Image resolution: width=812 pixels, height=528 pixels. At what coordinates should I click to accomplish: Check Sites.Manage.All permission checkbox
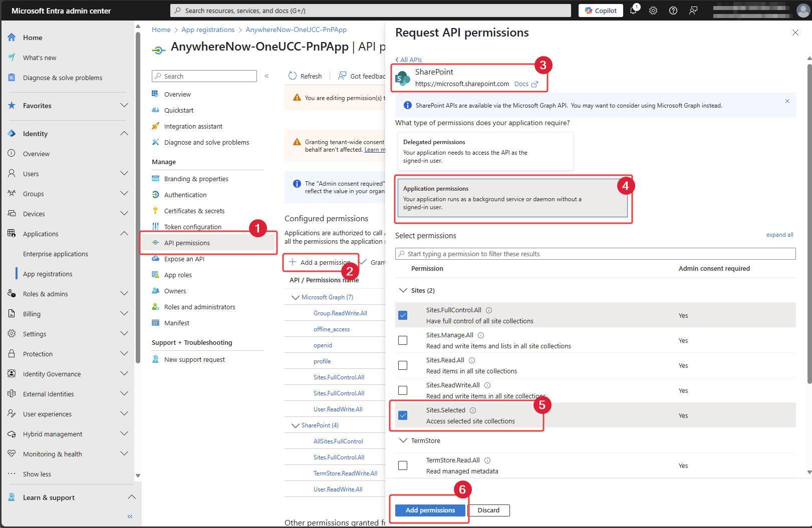pos(403,340)
